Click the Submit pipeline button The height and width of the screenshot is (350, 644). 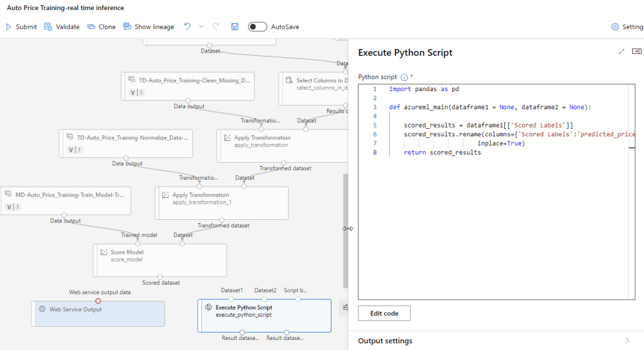[21, 27]
